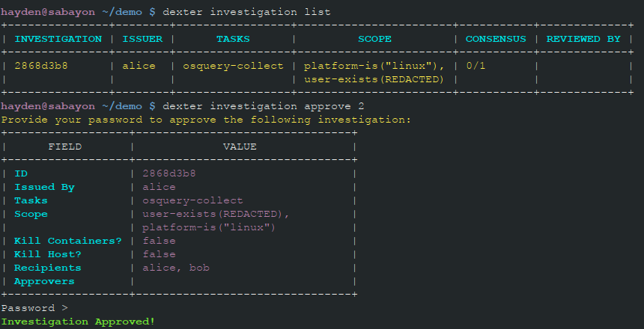Viewport: 644px width, 329px height.
Task: Select alice in the Issued By row
Action: pyautogui.click(x=159, y=187)
